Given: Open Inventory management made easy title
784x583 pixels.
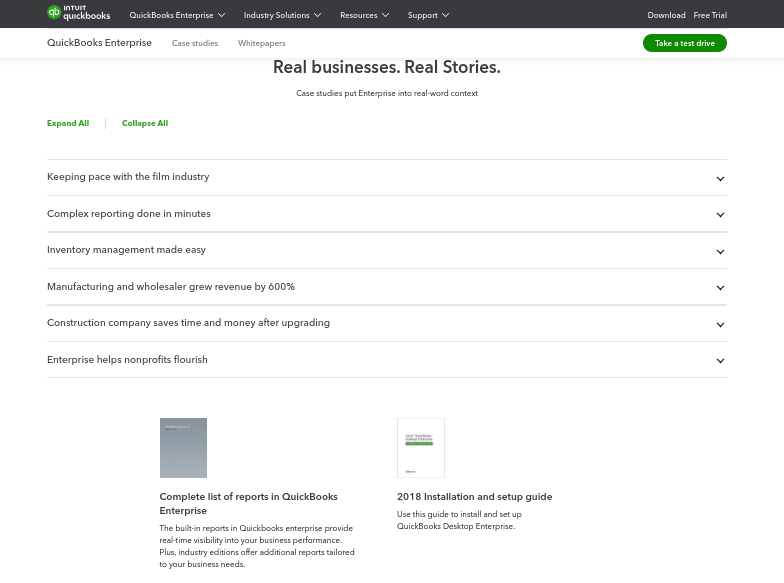Looking at the screenshot, I should 126,250.
